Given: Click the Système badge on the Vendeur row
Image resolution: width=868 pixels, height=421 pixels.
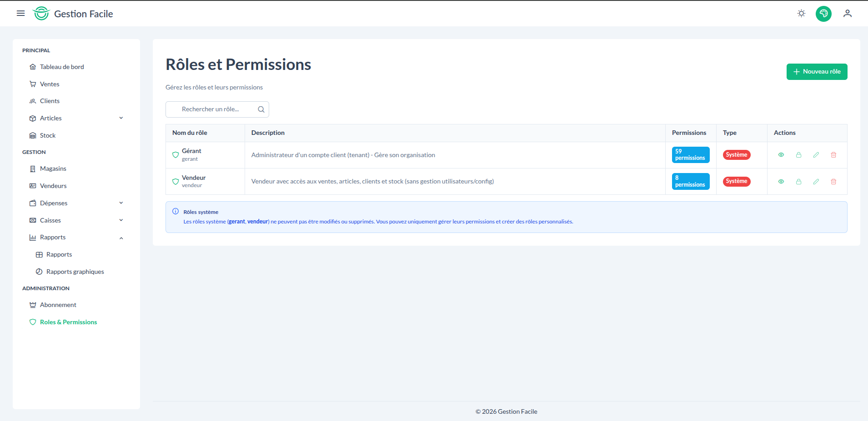Looking at the screenshot, I should [x=737, y=181].
